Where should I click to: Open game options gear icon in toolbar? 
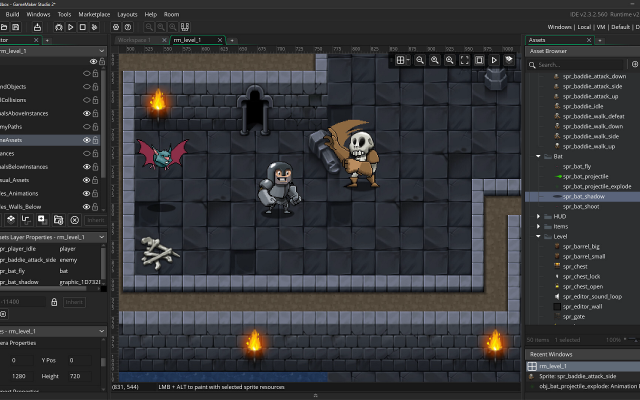(x=116, y=27)
